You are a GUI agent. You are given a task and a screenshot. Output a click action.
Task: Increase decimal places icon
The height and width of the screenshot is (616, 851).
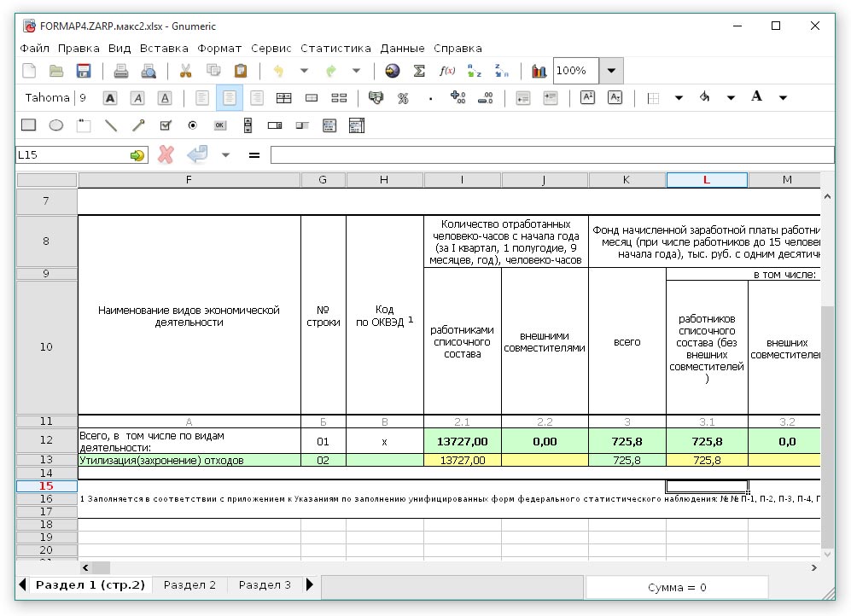[458, 98]
